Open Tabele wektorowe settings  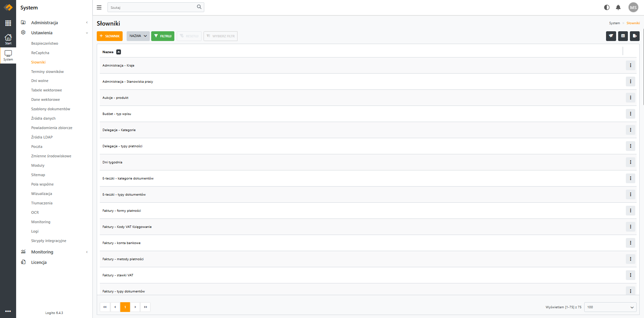(46, 90)
